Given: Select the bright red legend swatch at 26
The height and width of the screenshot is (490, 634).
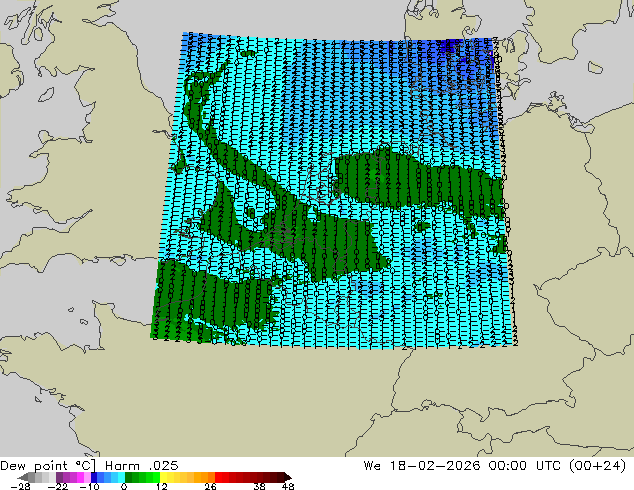Looking at the screenshot, I should pyautogui.click(x=218, y=477).
